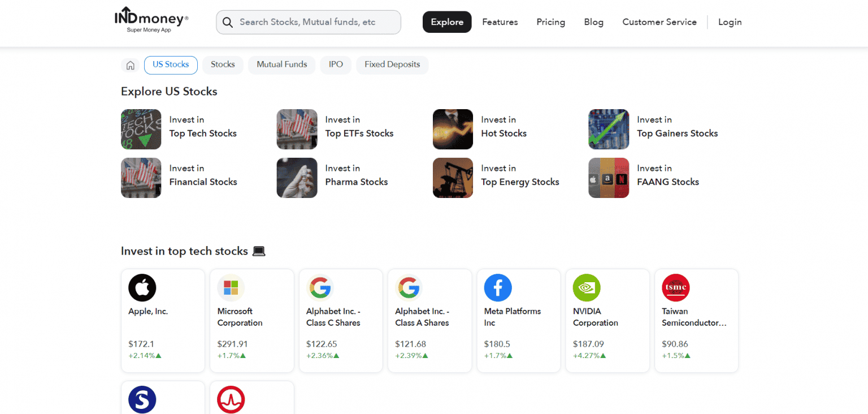This screenshot has width=868, height=414.
Task: Click the home breadcrumb icon
Action: coord(131,65)
